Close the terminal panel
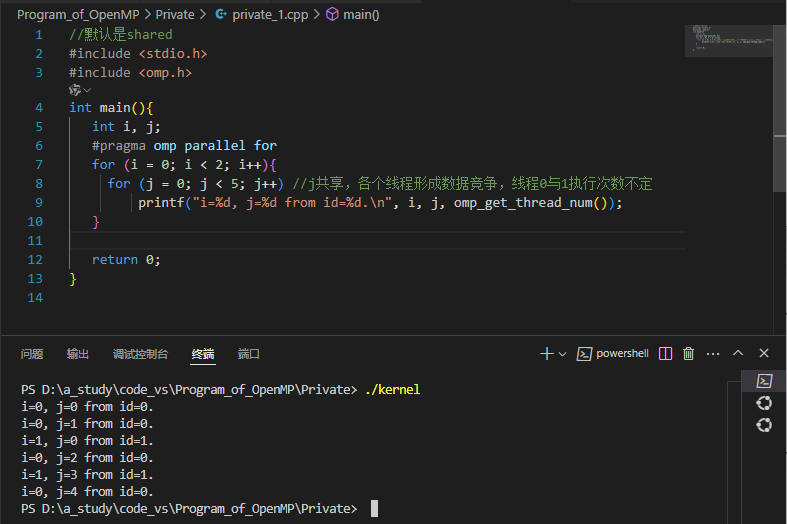 pyautogui.click(x=764, y=353)
